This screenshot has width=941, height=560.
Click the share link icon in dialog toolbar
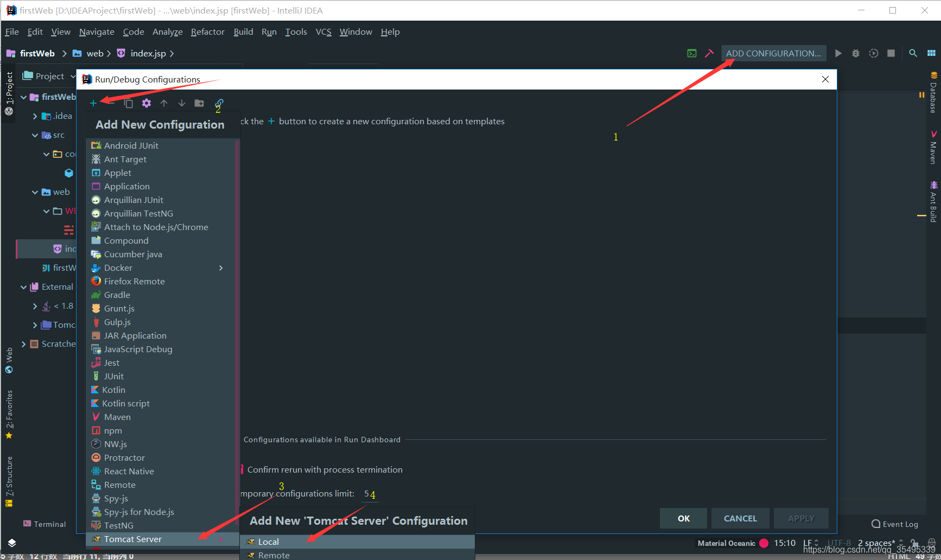219,103
